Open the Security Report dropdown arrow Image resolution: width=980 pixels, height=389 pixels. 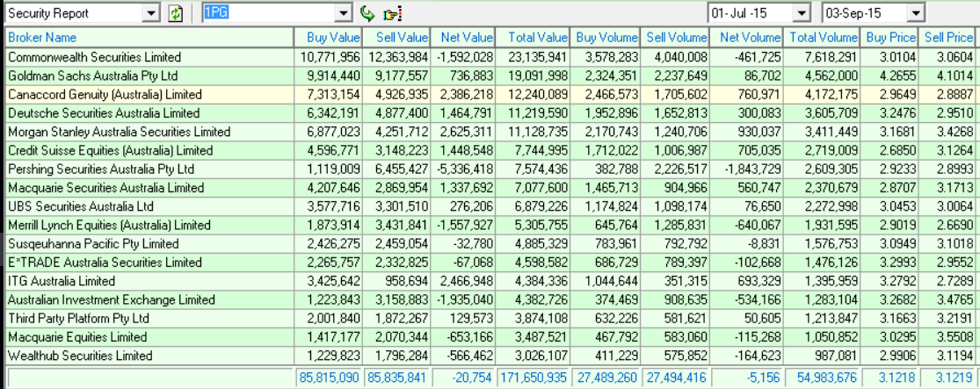tap(150, 13)
